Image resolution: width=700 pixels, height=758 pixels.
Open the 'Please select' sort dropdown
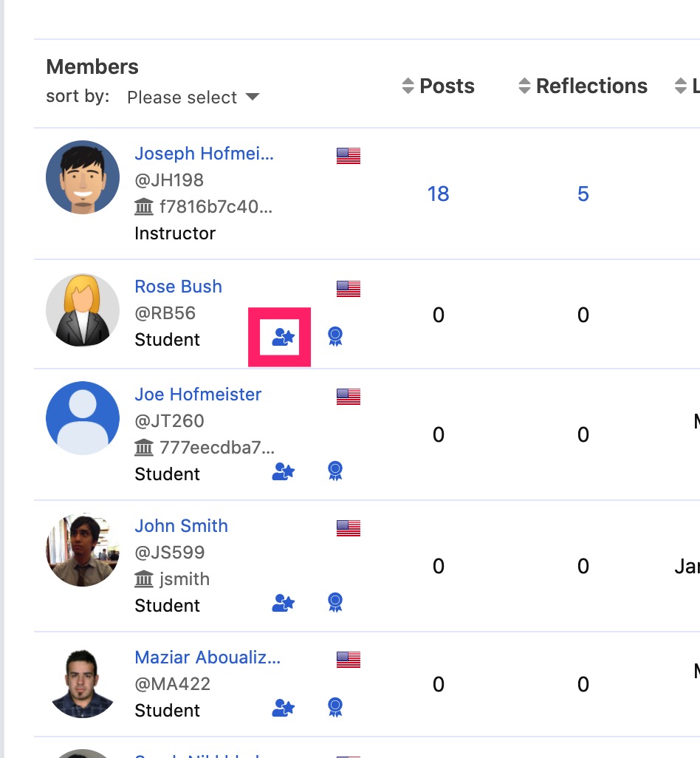pyautogui.click(x=193, y=98)
